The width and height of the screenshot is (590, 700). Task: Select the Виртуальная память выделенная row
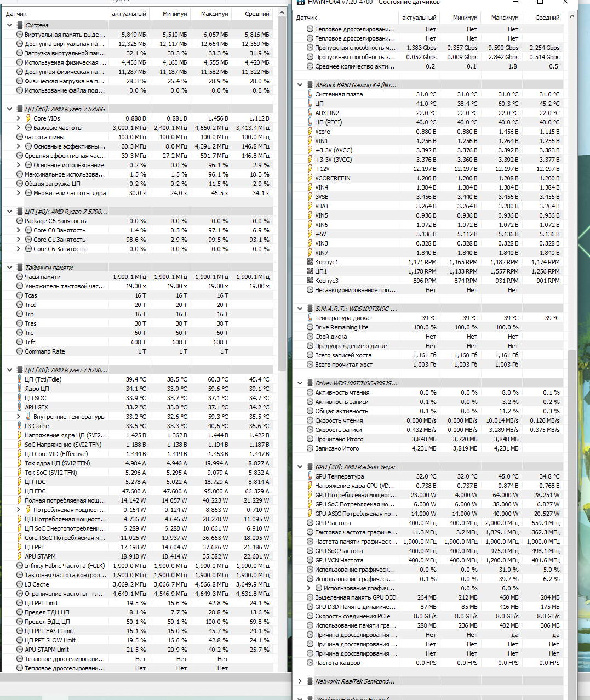137,35
